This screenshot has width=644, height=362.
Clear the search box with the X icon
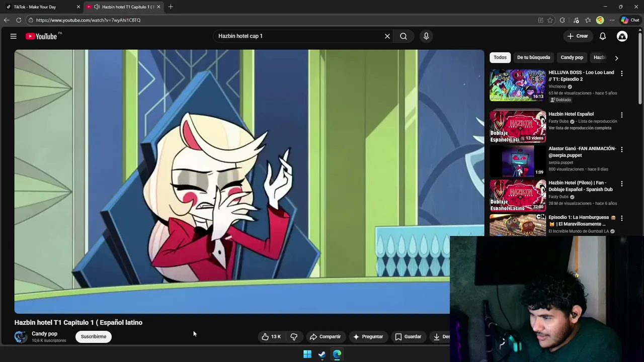[x=387, y=36]
